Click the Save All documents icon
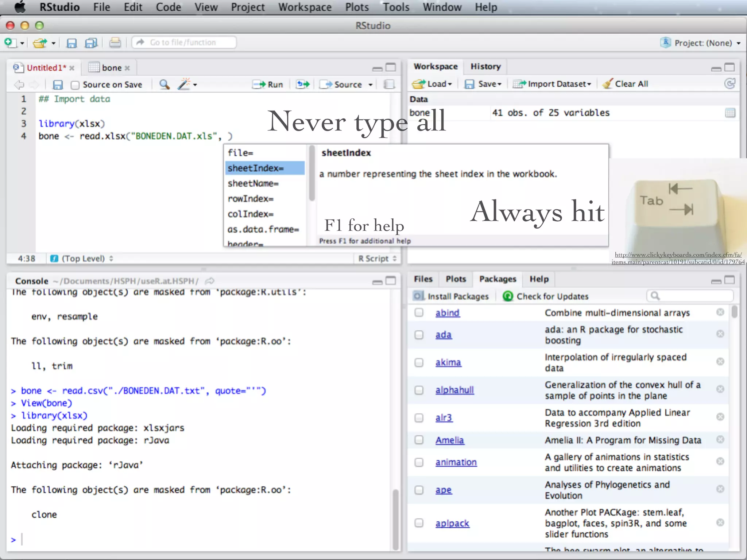This screenshot has width=747, height=560. (x=91, y=43)
